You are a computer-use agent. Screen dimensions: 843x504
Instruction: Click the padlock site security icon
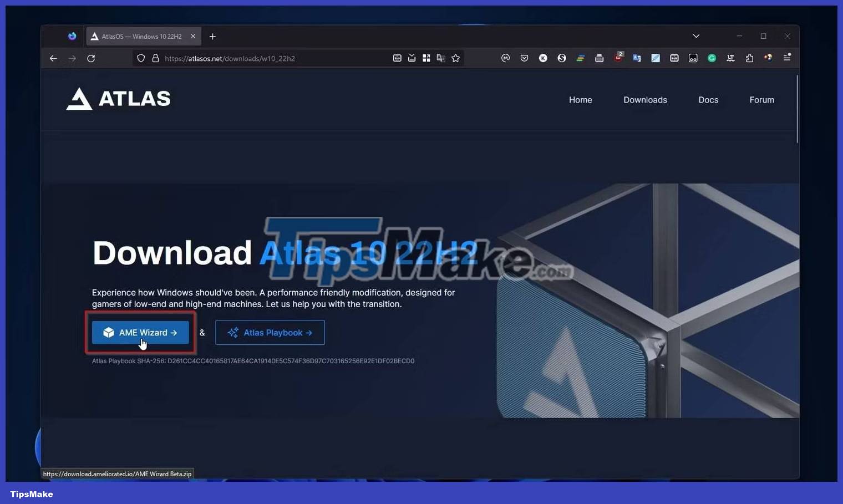155,58
